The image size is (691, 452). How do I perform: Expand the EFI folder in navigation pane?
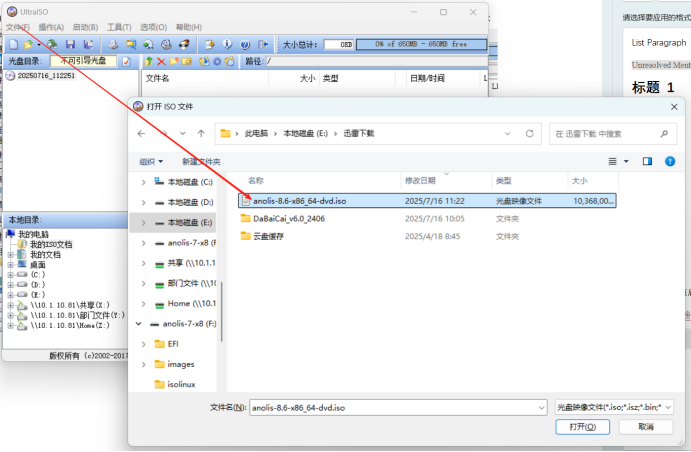(143, 344)
